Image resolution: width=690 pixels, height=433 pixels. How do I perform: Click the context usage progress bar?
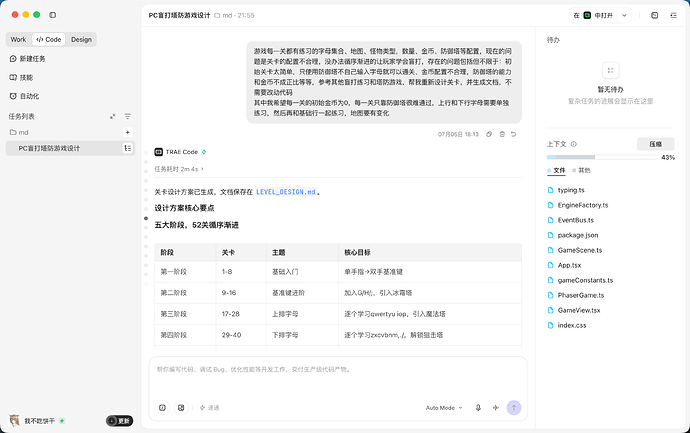click(602, 157)
